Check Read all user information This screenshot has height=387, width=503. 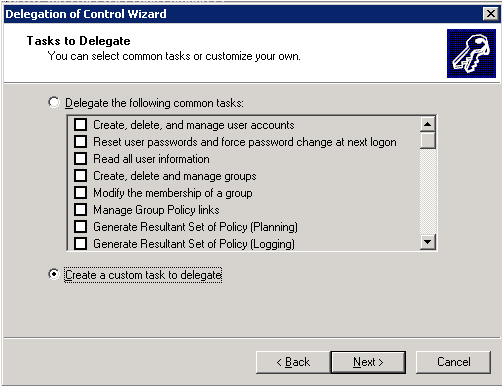[80, 159]
